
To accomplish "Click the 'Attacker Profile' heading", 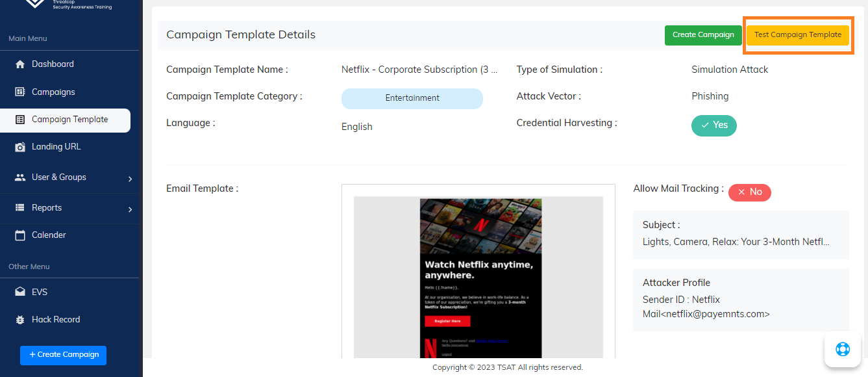I will (x=676, y=283).
